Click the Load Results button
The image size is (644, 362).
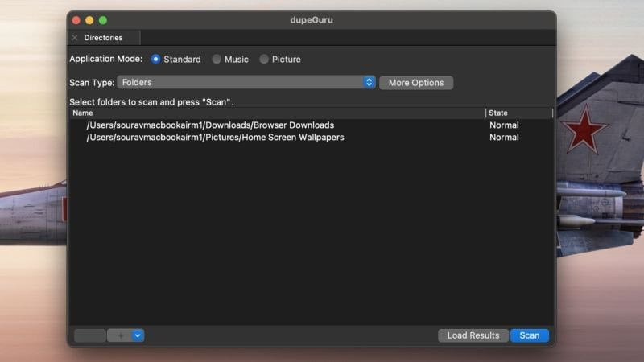(473, 335)
